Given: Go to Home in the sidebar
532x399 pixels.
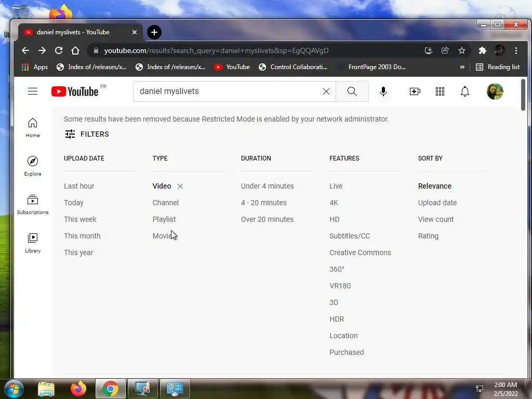Looking at the screenshot, I should point(33,128).
